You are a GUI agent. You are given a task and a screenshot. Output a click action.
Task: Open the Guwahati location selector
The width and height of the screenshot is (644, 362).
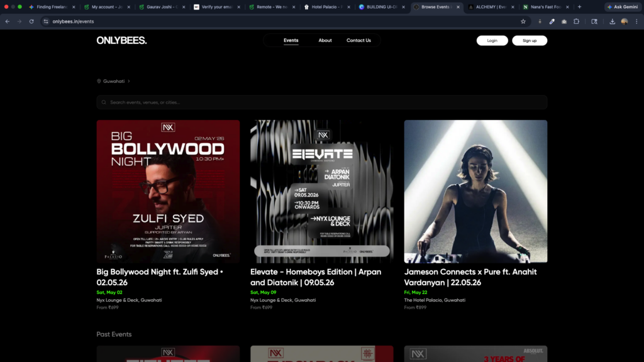113,81
